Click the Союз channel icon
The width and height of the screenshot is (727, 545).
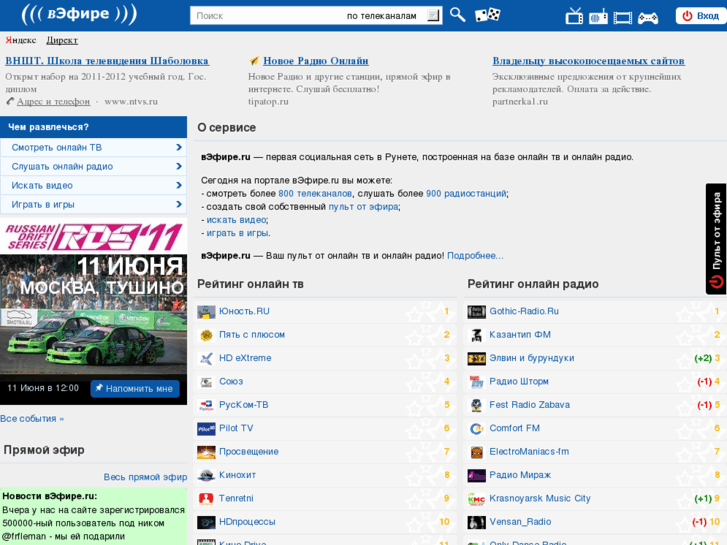click(206, 382)
